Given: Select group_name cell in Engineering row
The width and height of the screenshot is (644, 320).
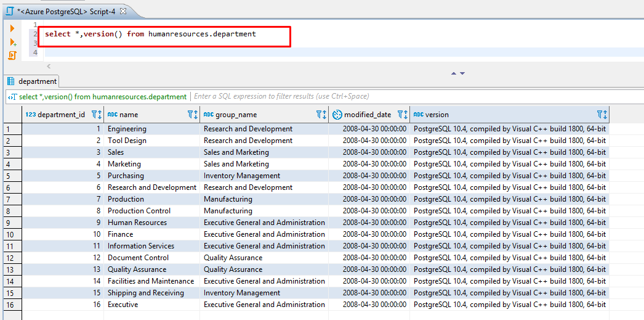Looking at the screenshot, I should (264, 129).
